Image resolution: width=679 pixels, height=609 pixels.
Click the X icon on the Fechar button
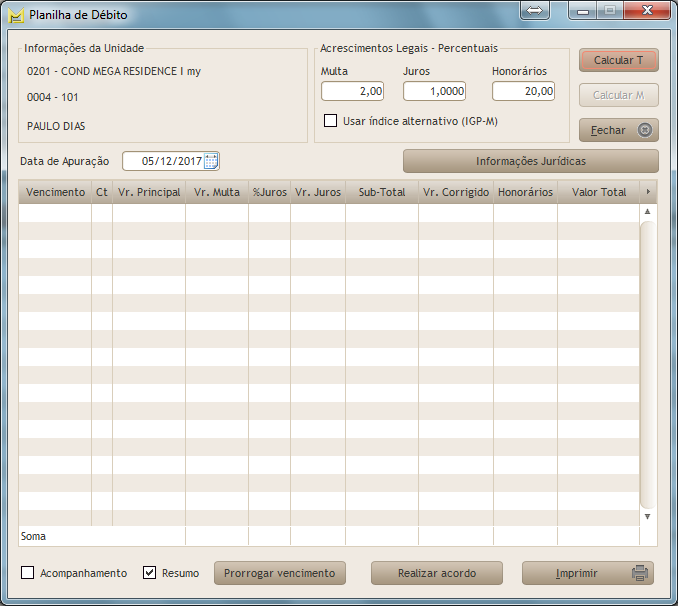[x=645, y=130]
